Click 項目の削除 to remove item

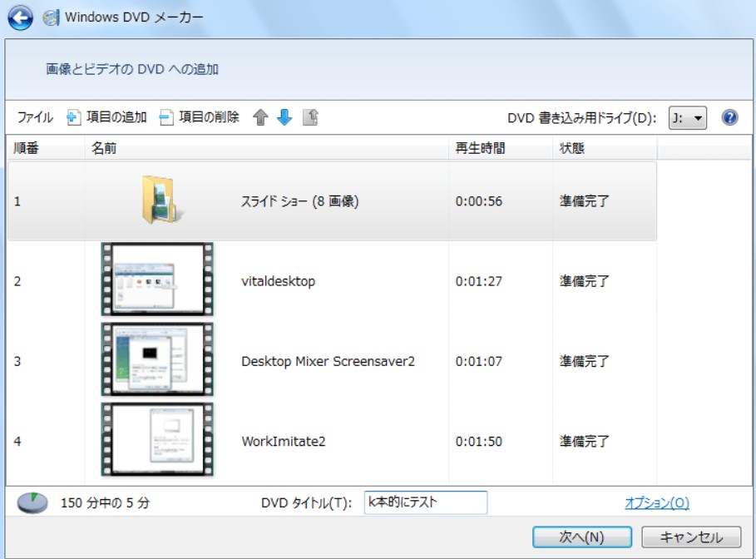pyautogui.click(x=199, y=117)
